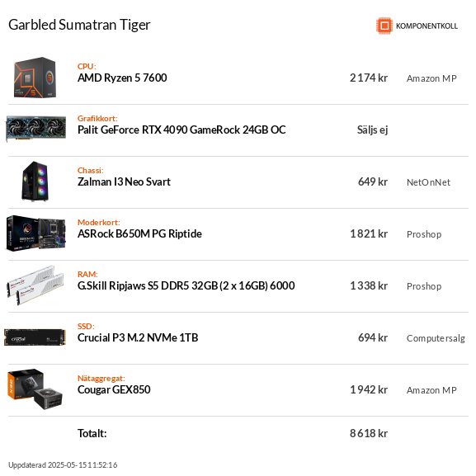Image resolution: width=476 pixels, height=476 pixels.
Task: Open the Zalman I3 Neo Svart product
Action: (124, 181)
